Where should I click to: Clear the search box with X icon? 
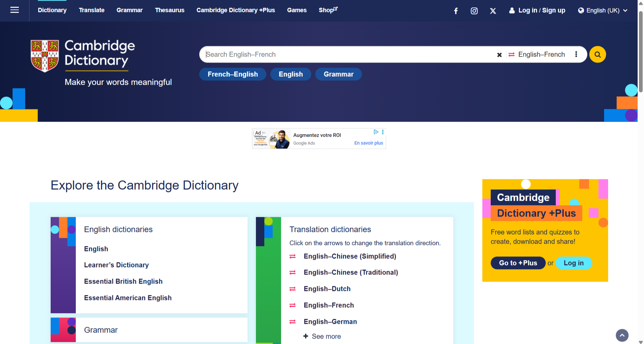(499, 55)
